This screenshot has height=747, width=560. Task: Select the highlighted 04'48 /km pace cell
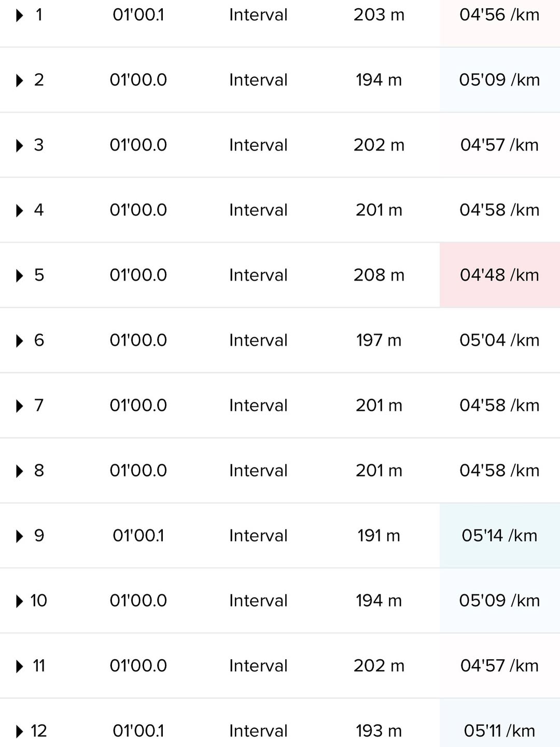pos(500,275)
